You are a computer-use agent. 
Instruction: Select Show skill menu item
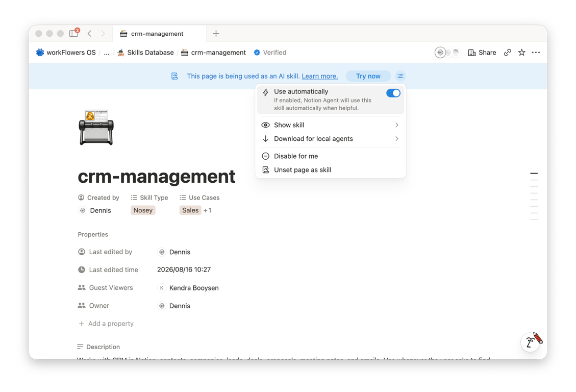point(330,125)
